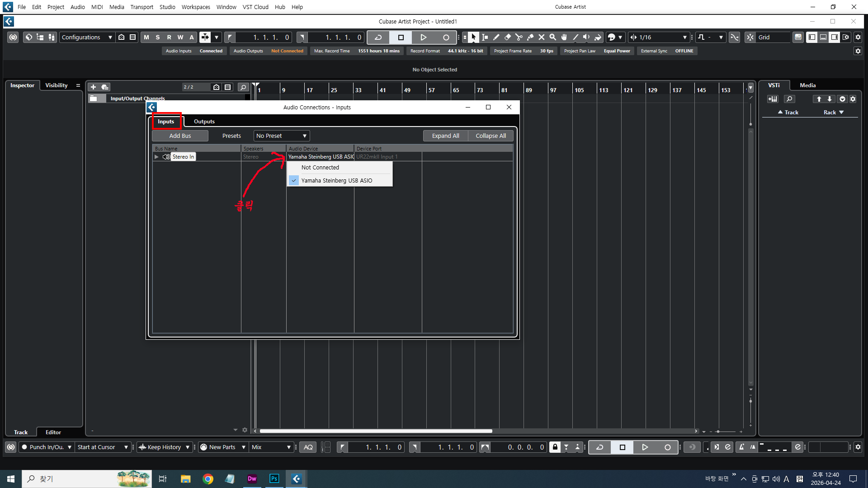Screen dimensions: 868x488
Task: Open the New Parts MIDI record dropdown
Action: click(222, 447)
